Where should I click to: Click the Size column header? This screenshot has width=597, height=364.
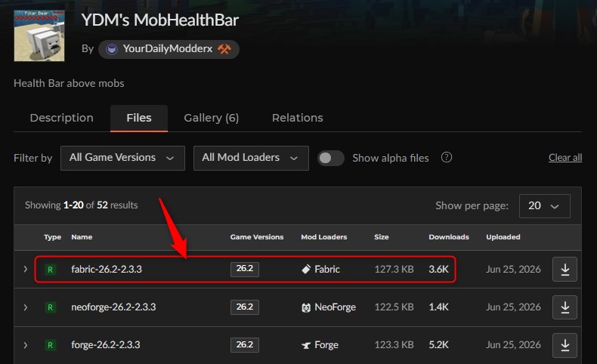(382, 237)
